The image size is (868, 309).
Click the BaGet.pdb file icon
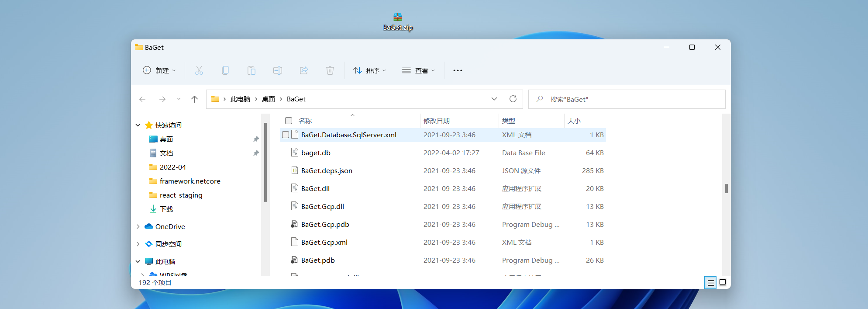(295, 260)
